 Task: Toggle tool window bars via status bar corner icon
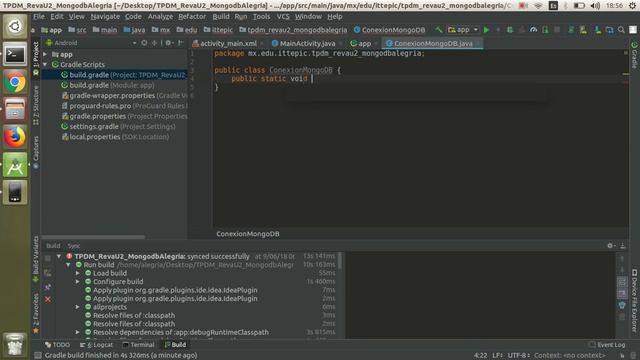pos(38,356)
